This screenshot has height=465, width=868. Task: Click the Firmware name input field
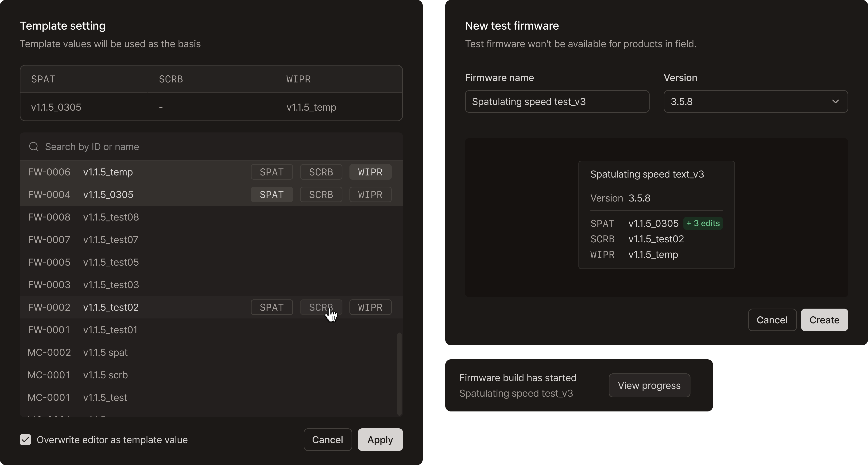point(557,101)
